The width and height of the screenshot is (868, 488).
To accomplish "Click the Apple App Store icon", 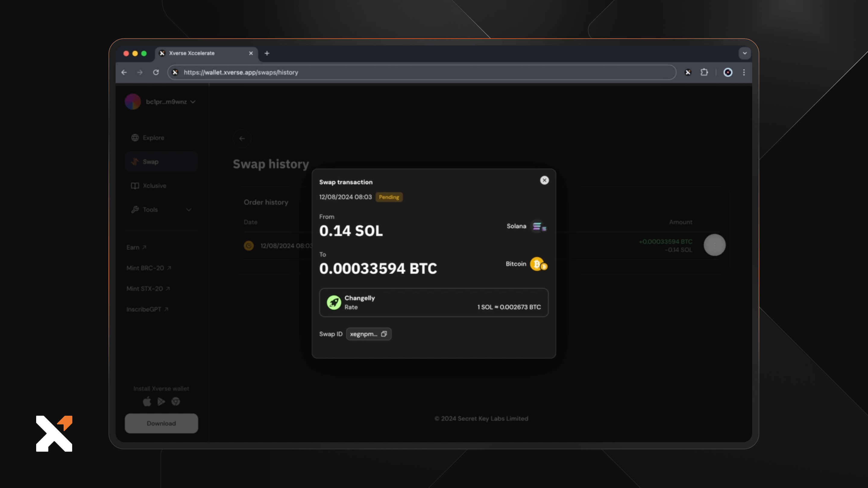I will pos(147,402).
